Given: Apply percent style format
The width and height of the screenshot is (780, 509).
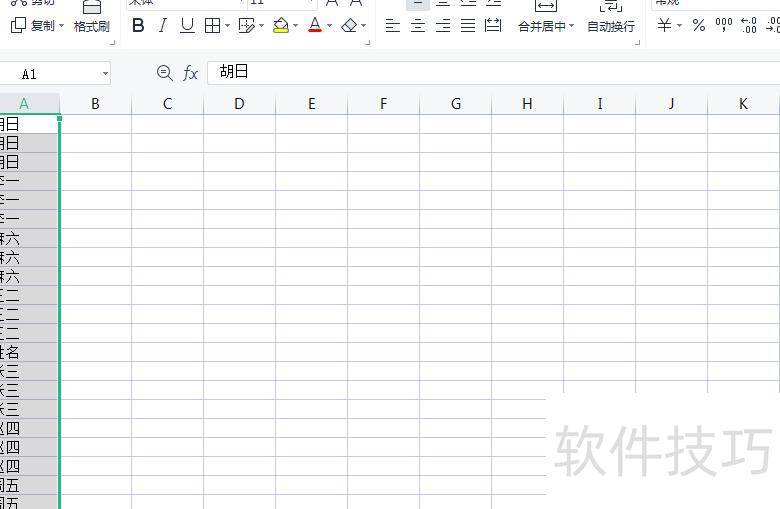Looking at the screenshot, I should [699, 25].
